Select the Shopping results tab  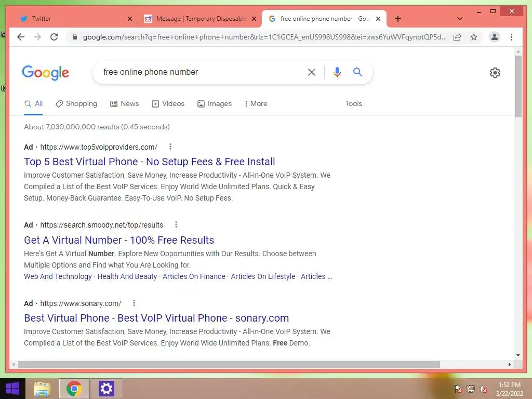(x=76, y=103)
